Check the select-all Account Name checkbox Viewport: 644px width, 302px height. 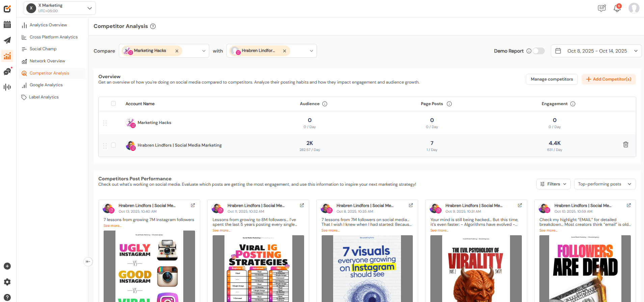(113, 103)
